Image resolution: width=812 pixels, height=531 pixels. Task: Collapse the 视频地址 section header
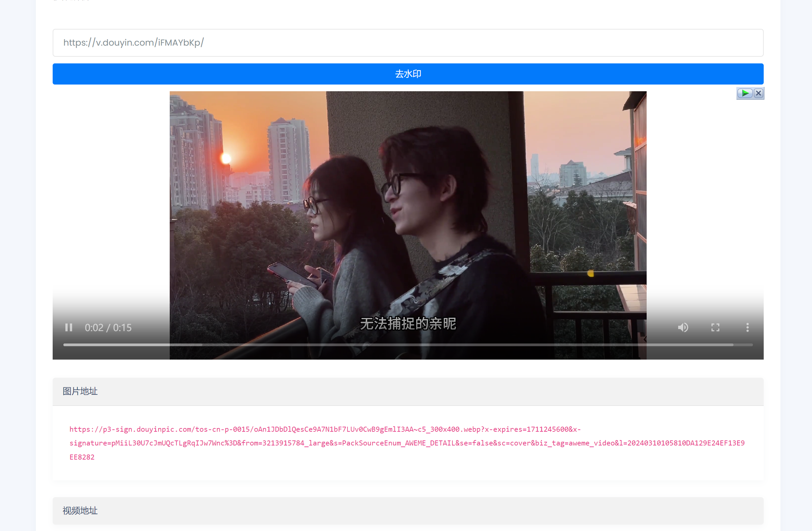pyautogui.click(x=80, y=511)
